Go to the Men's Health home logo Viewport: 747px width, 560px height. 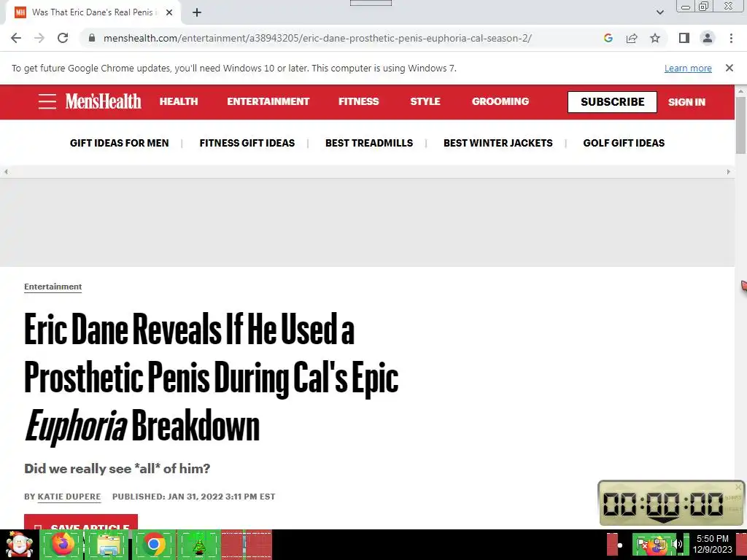(104, 101)
